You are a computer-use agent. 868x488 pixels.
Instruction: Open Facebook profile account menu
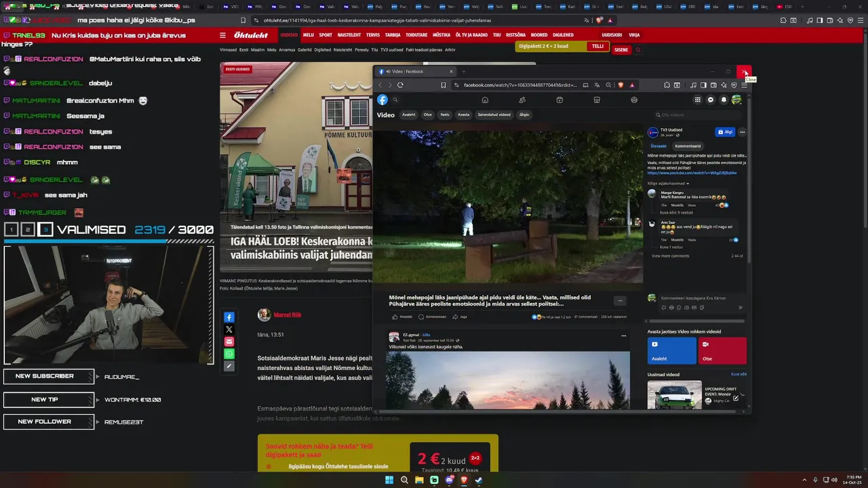736,100
